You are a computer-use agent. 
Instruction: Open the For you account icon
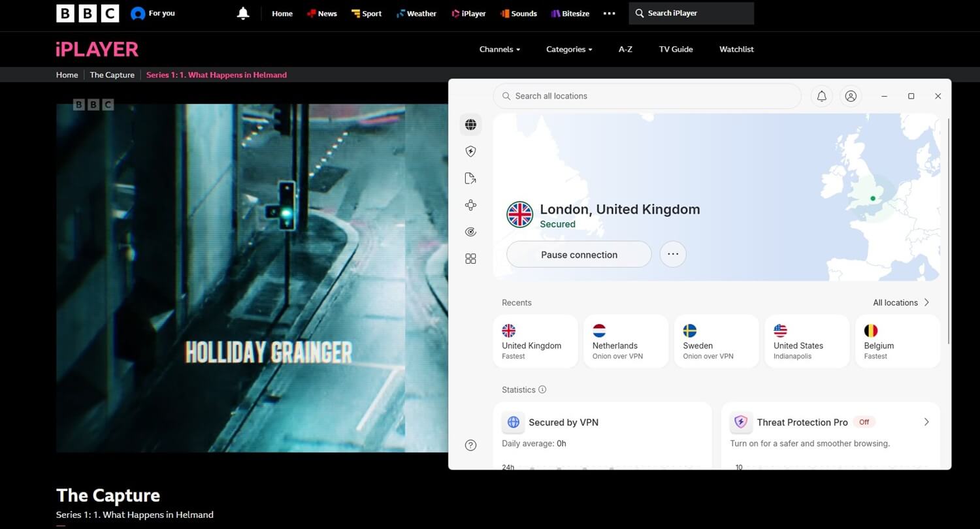pyautogui.click(x=138, y=13)
